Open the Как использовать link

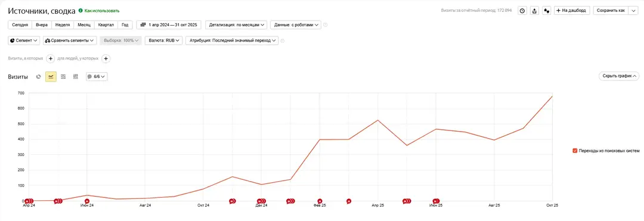(102, 11)
